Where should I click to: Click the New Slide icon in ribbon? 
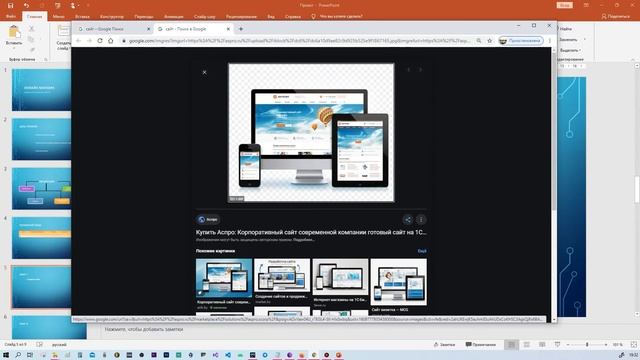[64, 32]
